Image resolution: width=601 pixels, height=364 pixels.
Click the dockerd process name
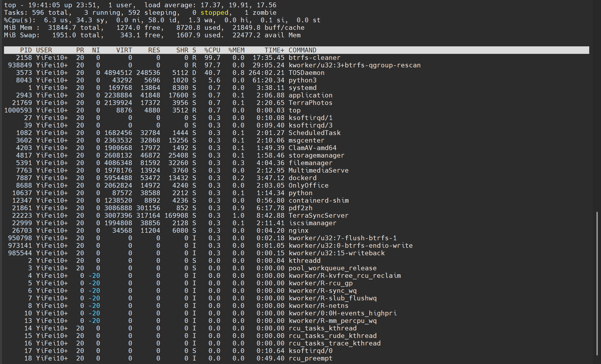(302, 178)
